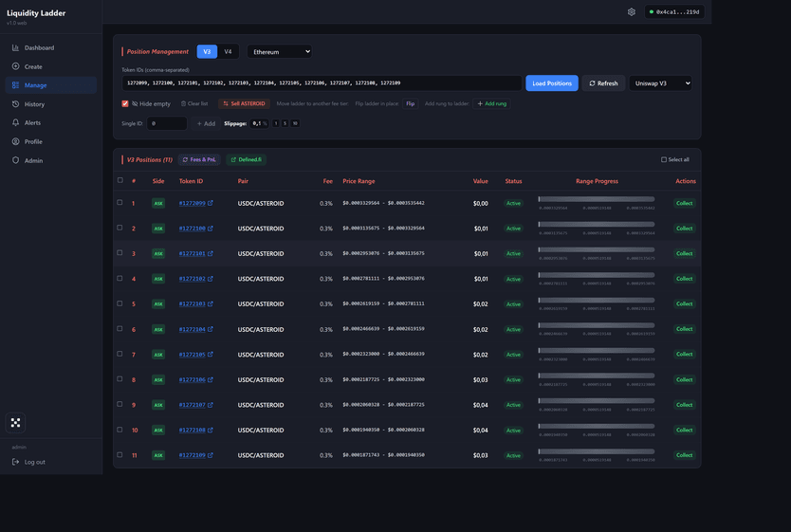Tick the table header checkbox
The width and height of the screenshot is (791, 532).
pos(120,180)
